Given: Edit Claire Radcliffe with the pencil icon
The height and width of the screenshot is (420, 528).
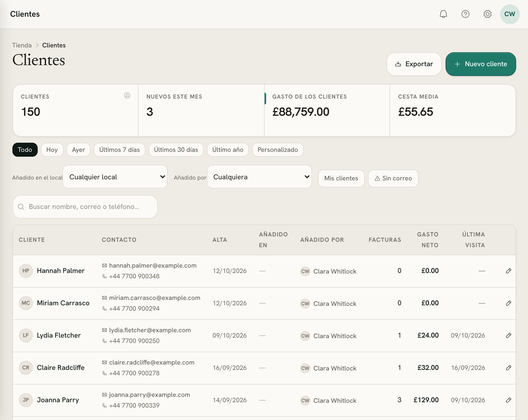Looking at the screenshot, I should (x=508, y=368).
